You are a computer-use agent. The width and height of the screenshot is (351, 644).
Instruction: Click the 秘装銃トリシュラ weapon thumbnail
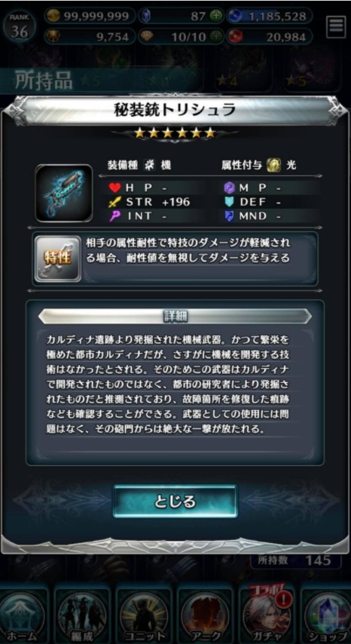[64, 193]
